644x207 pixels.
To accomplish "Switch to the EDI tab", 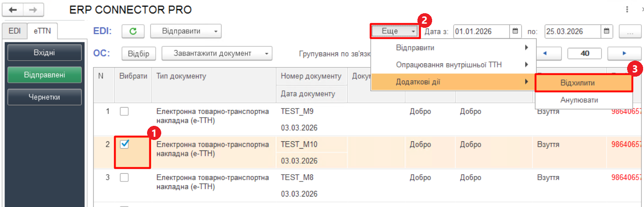I will tap(15, 31).
